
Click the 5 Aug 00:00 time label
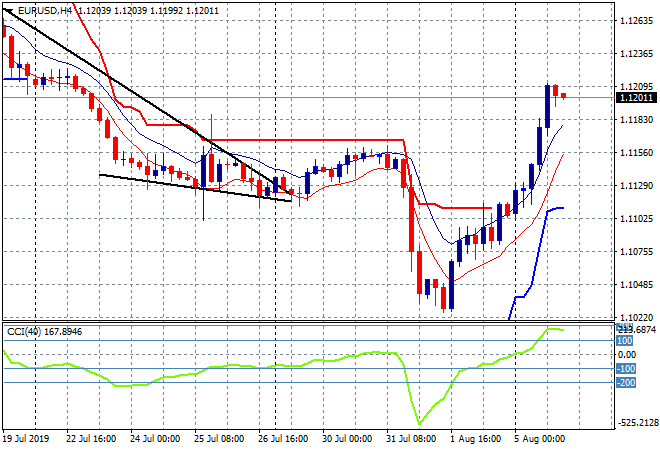tap(540, 439)
